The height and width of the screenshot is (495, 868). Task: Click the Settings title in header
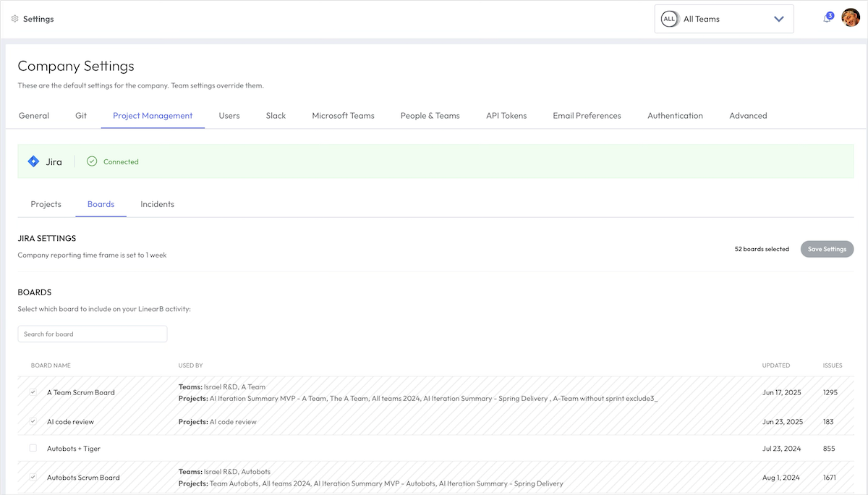38,19
